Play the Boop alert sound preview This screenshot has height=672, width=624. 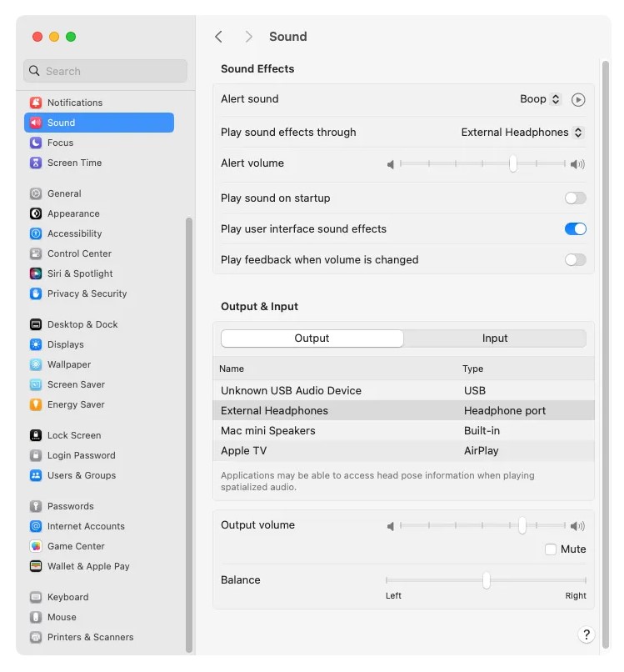pyautogui.click(x=578, y=100)
